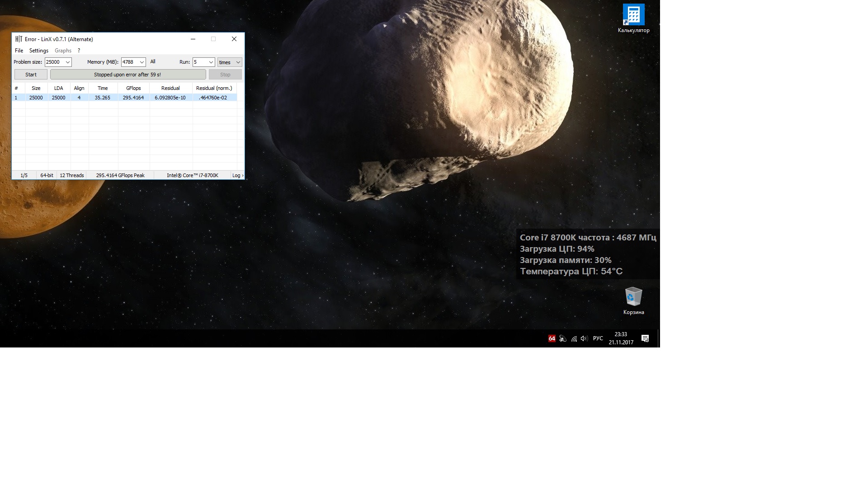The image size is (868, 488).
Task: Open the Settings menu
Action: [x=39, y=51]
